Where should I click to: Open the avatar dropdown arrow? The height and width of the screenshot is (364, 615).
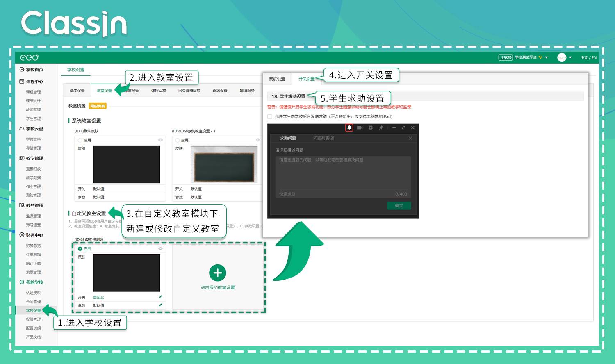click(x=570, y=57)
